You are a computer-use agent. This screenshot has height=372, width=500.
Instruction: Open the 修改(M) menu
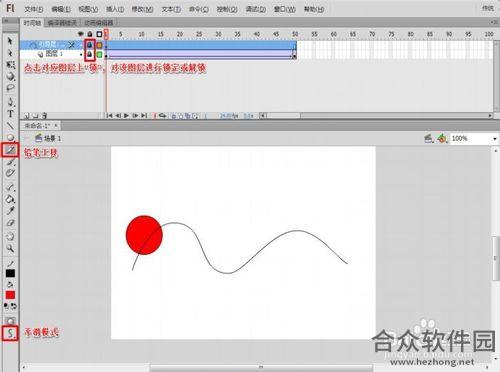click(x=142, y=9)
